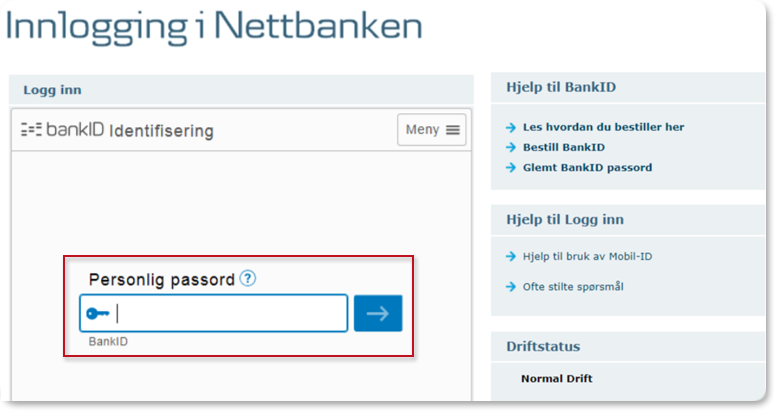Click the Hjelp til BankID heading
The width and height of the screenshot is (776, 411).
click(x=561, y=87)
